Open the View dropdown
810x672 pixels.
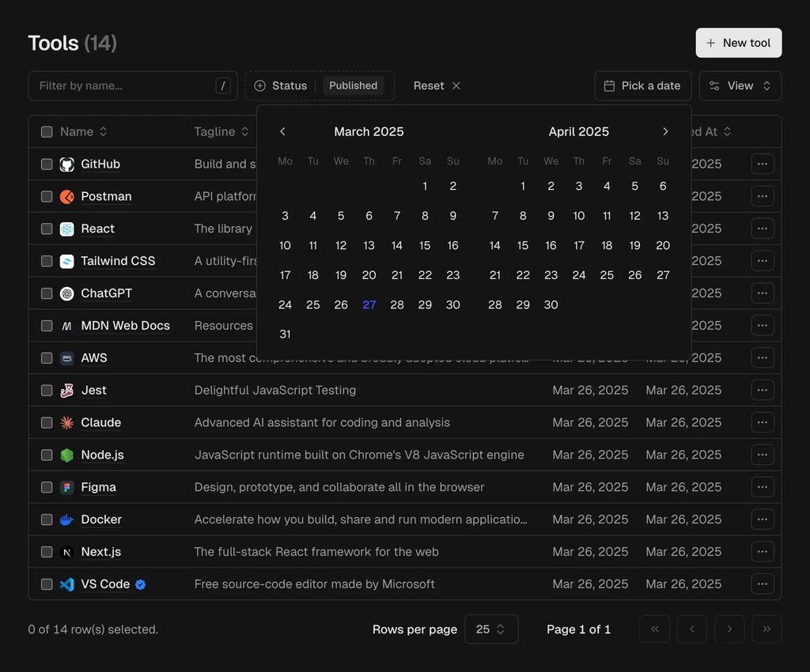pyautogui.click(x=740, y=85)
